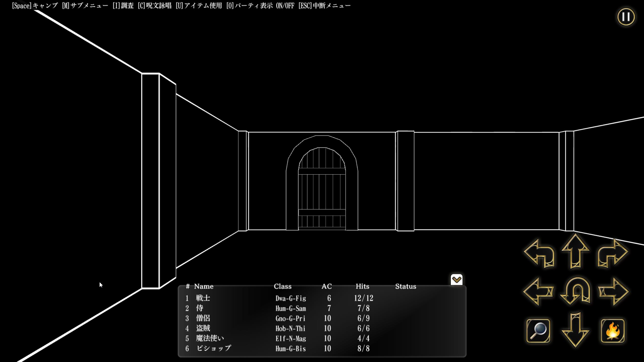644x362 pixels.
Task: Search with the magnifying glass icon
Action: tap(538, 331)
